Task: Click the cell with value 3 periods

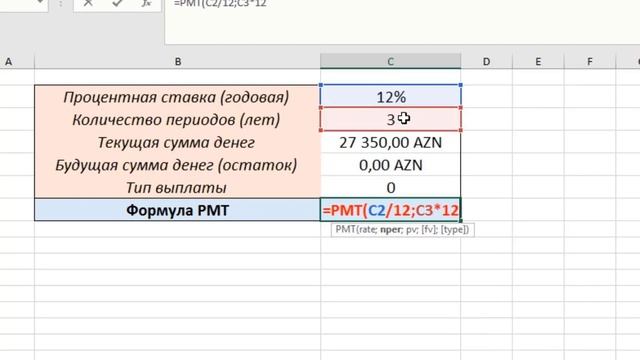Action: click(x=391, y=120)
